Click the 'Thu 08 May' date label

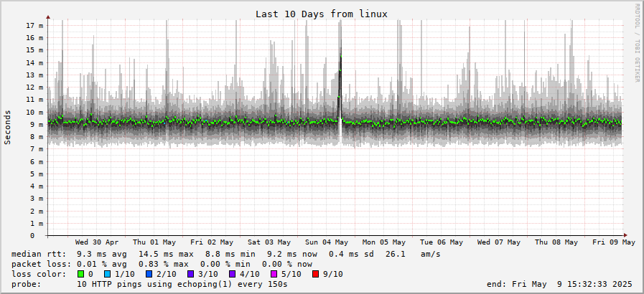[x=556, y=242]
